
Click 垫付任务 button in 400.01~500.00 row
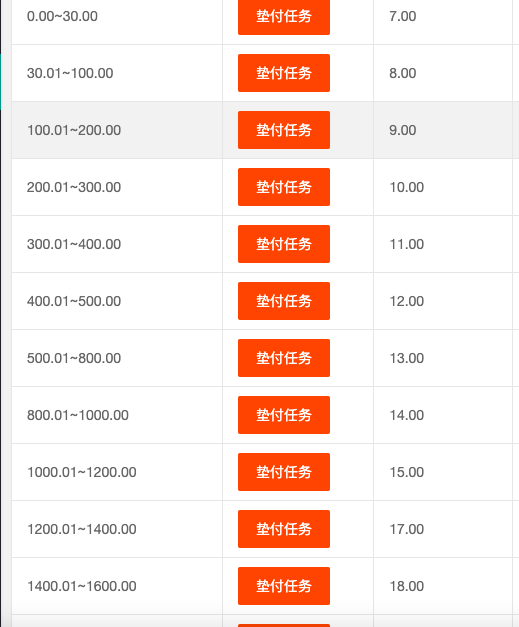284,301
